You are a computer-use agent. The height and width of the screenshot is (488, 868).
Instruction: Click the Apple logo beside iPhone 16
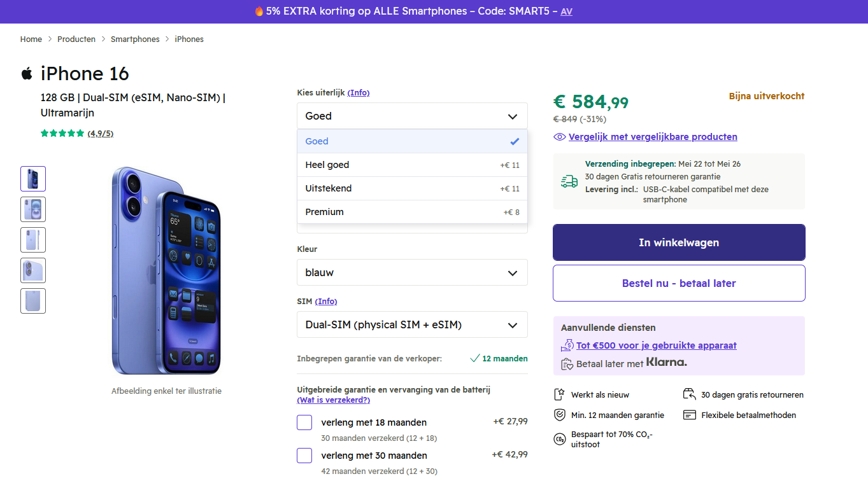27,73
